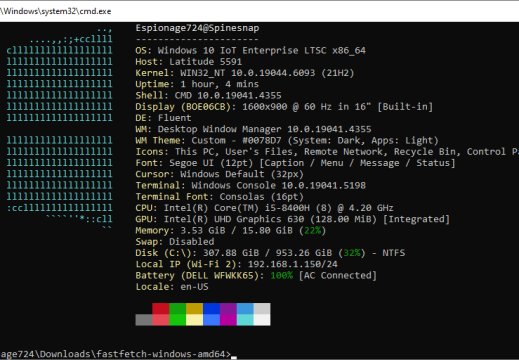Click the Local IP 192.168.1.150/24 line
The height and width of the screenshot is (360, 519).
[236, 264]
